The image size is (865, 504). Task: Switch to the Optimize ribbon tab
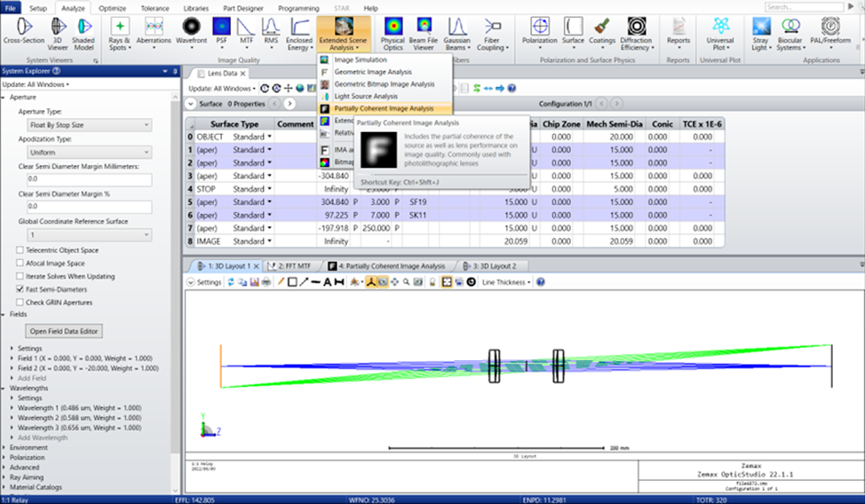click(x=112, y=8)
